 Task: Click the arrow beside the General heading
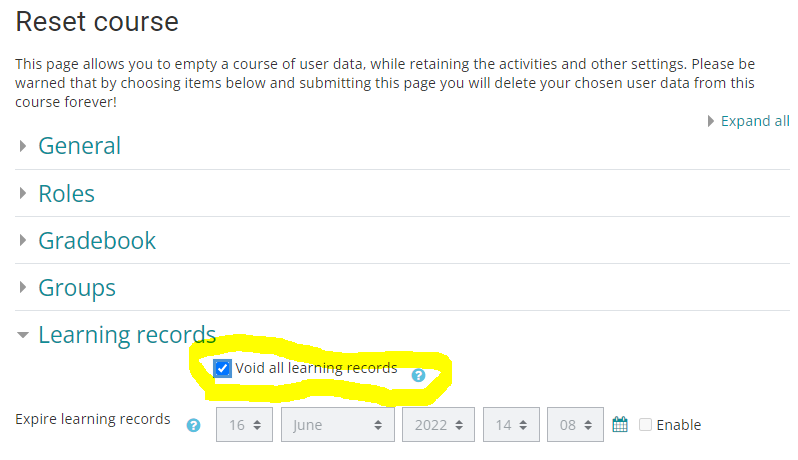pyautogui.click(x=23, y=146)
